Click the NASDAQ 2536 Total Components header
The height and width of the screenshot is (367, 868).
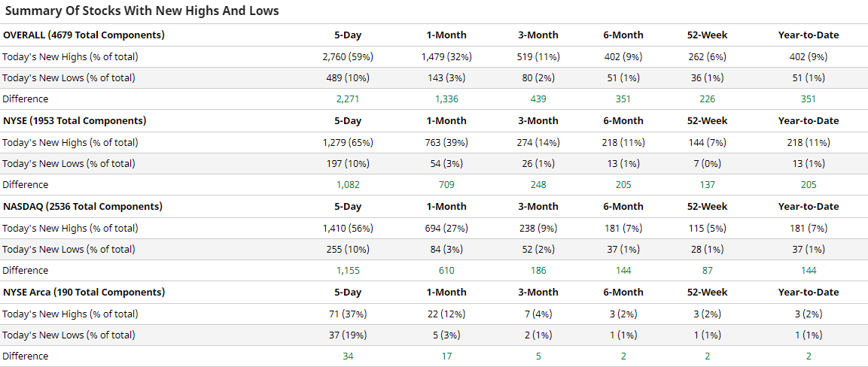tap(83, 206)
